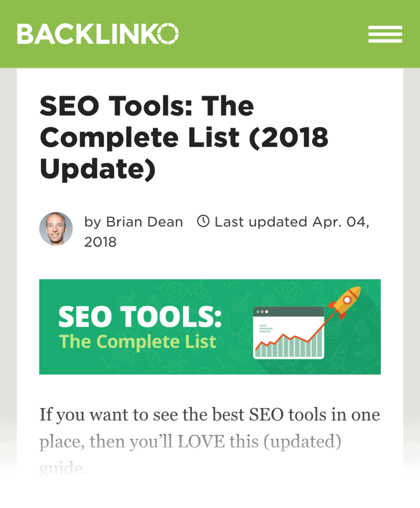The width and height of the screenshot is (420, 508).
Task: Toggle navigation visibility via top-right menu button
Action: 385,34
